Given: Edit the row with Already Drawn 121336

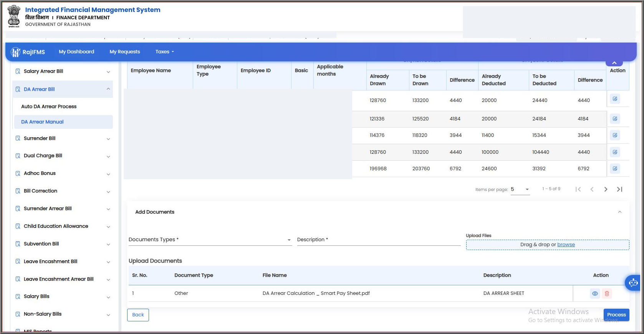Looking at the screenshot, I should (615, 119).
